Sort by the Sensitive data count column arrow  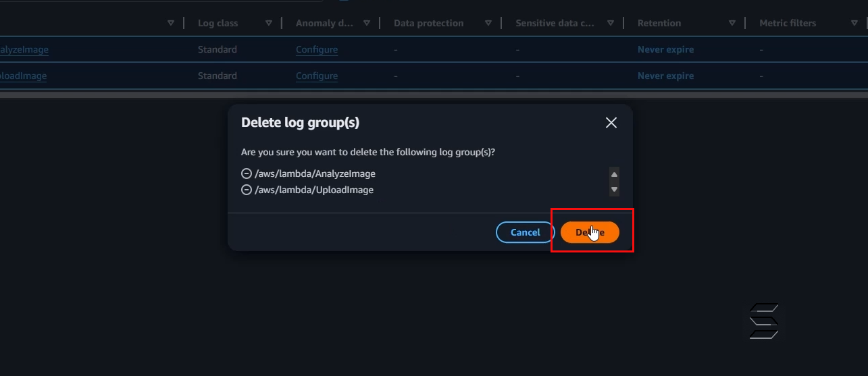point(611,23)
